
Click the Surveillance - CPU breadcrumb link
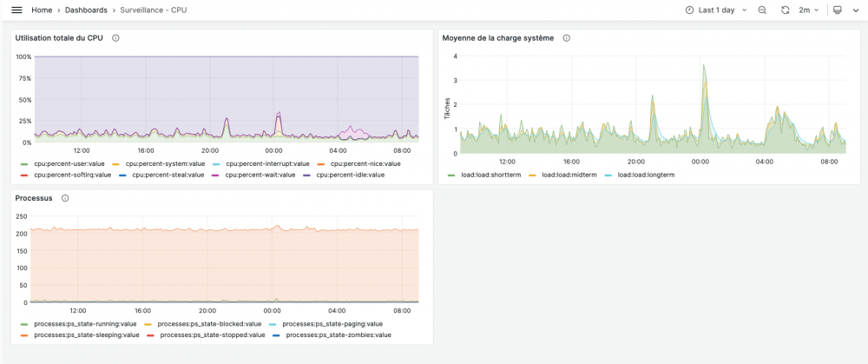[x=153, y=10]
